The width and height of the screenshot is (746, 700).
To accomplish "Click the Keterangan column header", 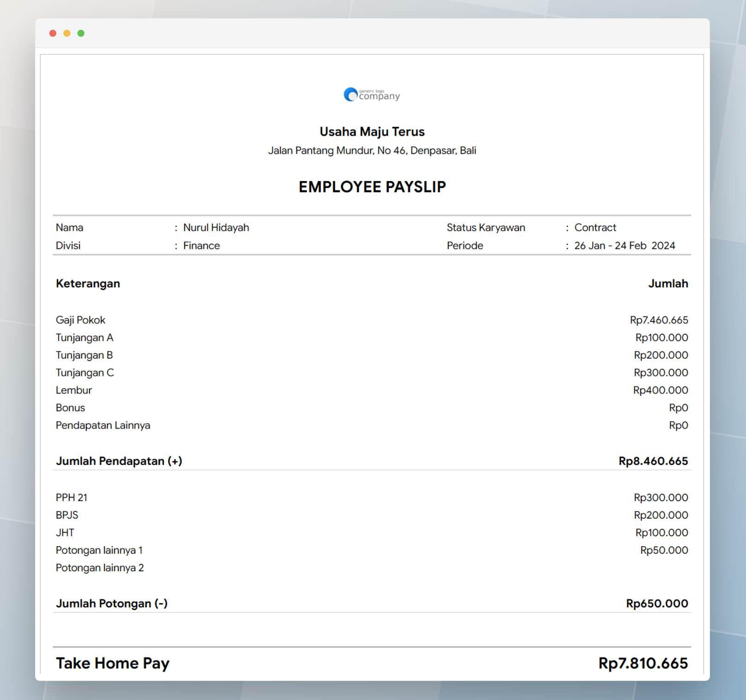I will (x=88, y=284).
